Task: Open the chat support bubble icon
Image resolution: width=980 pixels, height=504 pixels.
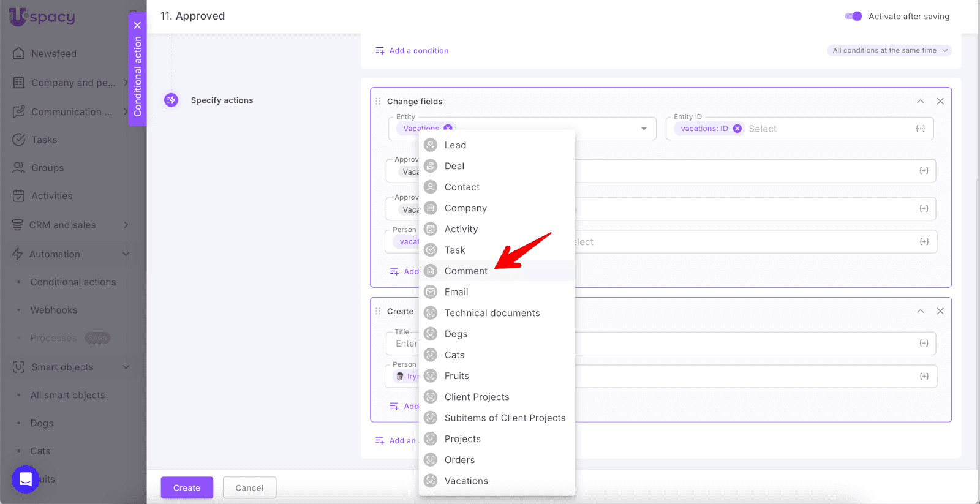Action: [x=25, y=479]
